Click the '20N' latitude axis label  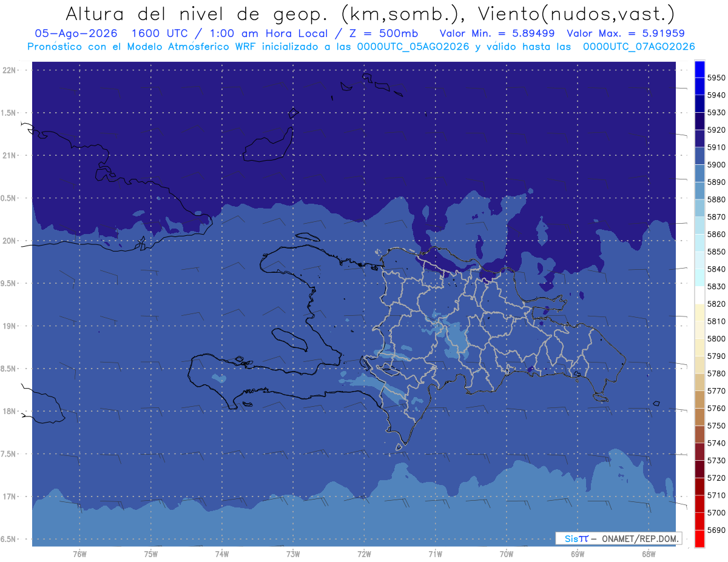point(9,241)
